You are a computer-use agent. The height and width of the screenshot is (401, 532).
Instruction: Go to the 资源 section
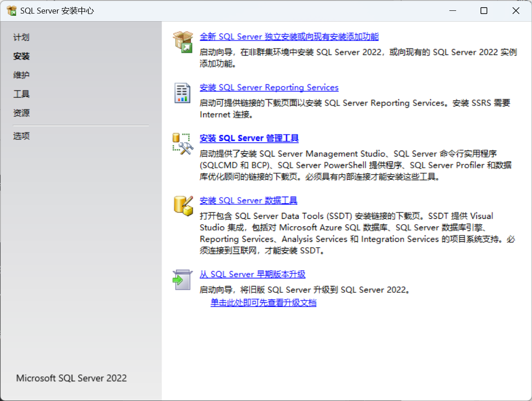pos(21,113)
